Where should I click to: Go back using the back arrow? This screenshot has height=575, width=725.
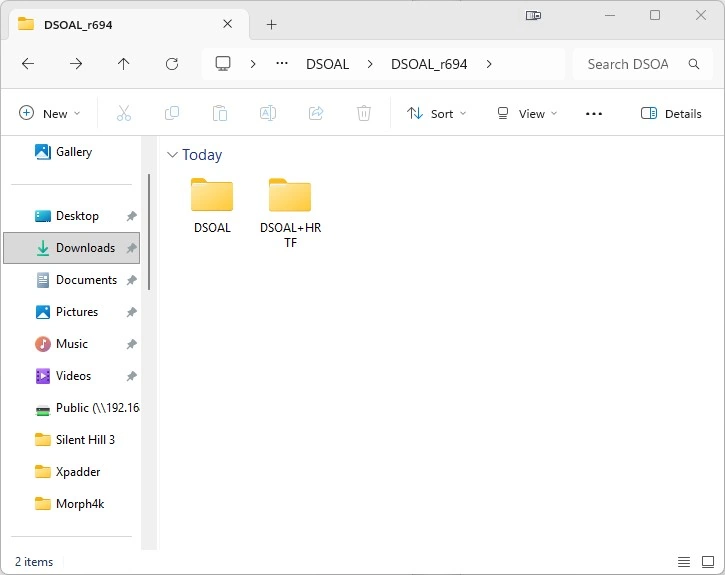28,64
